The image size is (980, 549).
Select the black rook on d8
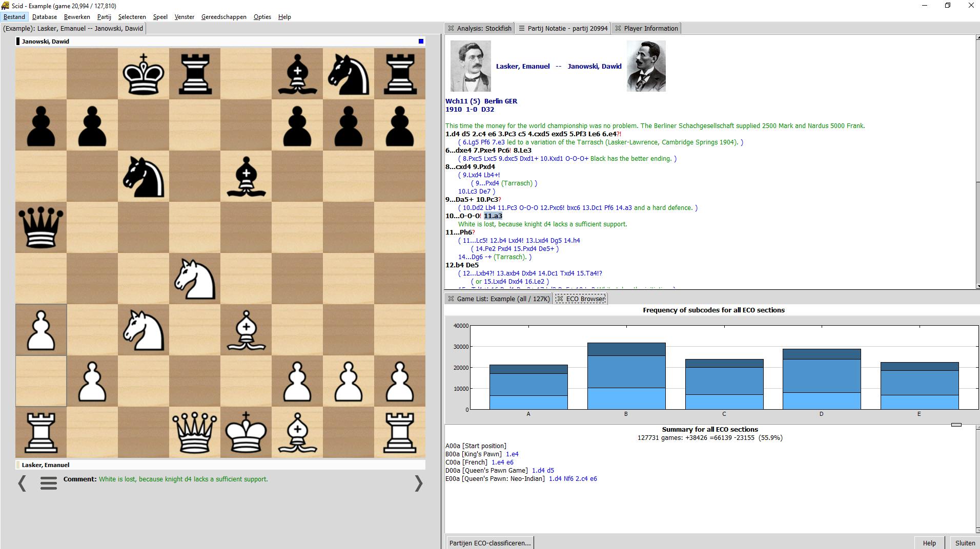pyautogui.click(x=195, y=74)
